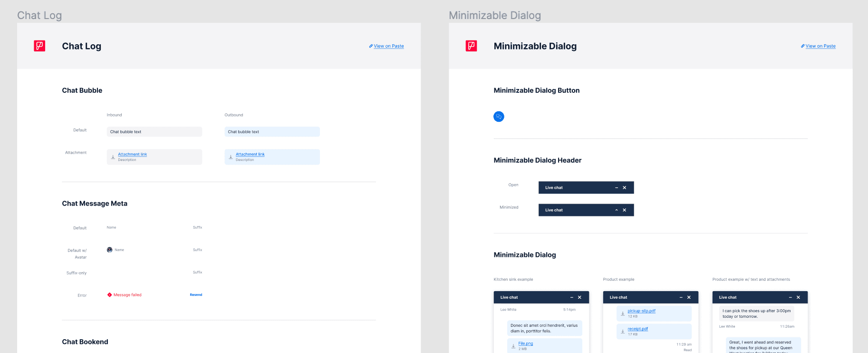Open View on Paste link in Chat Log
This screenshot has height=353, width=868.
[388, 46]
